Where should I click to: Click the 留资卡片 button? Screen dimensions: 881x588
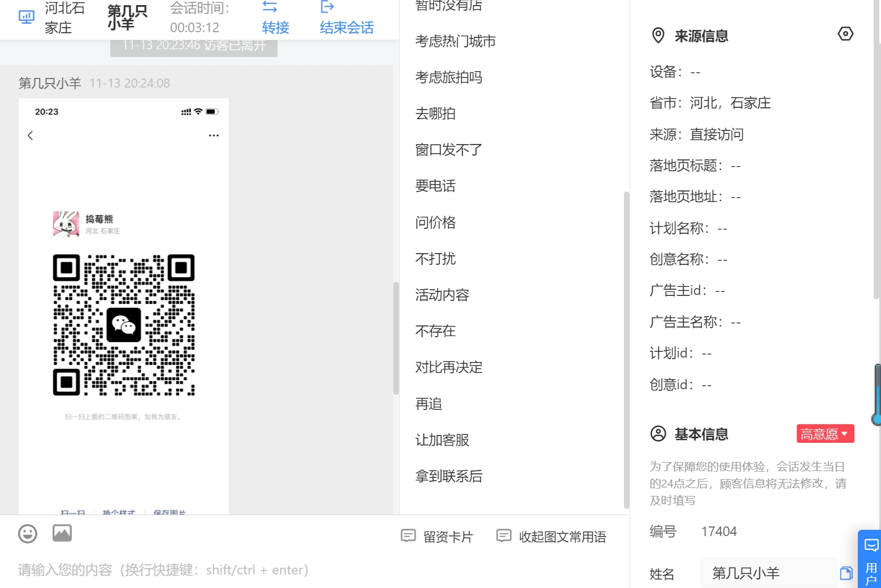[437, 537]
